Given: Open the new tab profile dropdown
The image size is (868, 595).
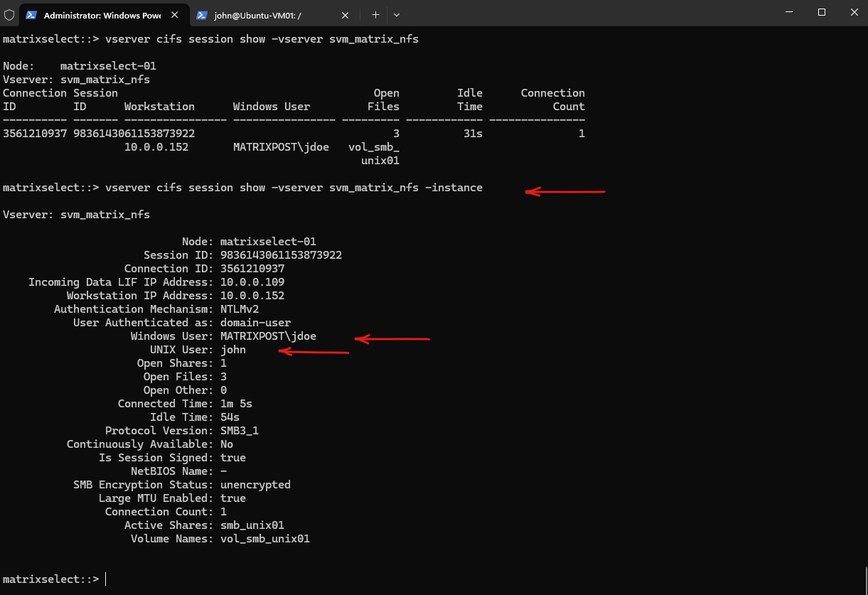Looking at the screenshot, I should tap(397, 15).
